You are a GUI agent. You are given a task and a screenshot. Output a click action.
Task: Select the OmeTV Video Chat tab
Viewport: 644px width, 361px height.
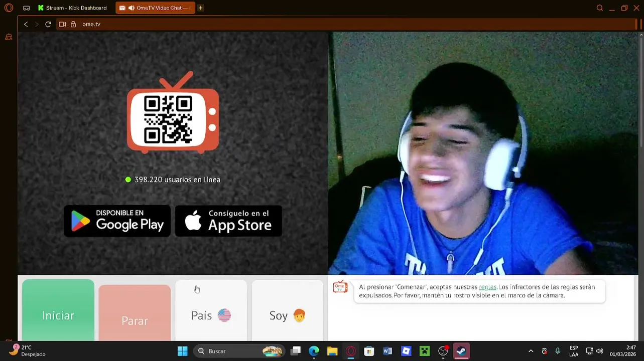(x=155, y=8)
